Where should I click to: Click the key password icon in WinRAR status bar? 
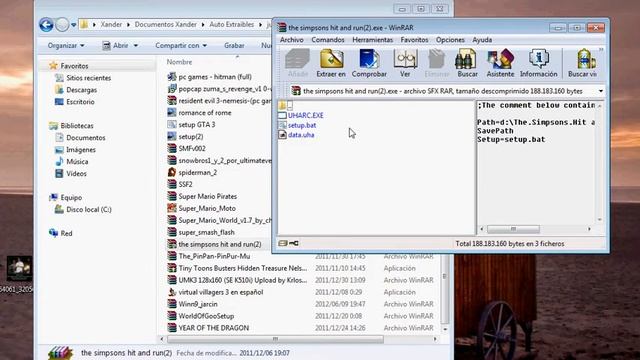tap(293, 243)
